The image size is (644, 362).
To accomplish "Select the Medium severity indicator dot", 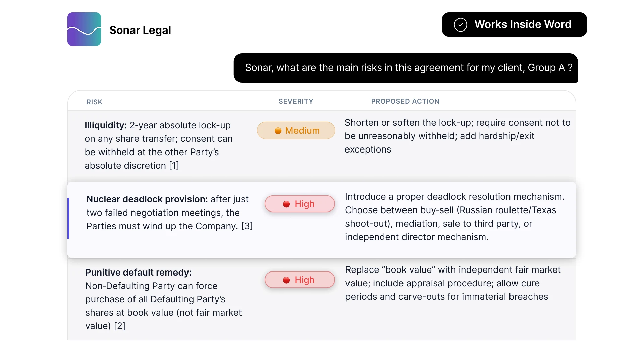I will 278,131.
